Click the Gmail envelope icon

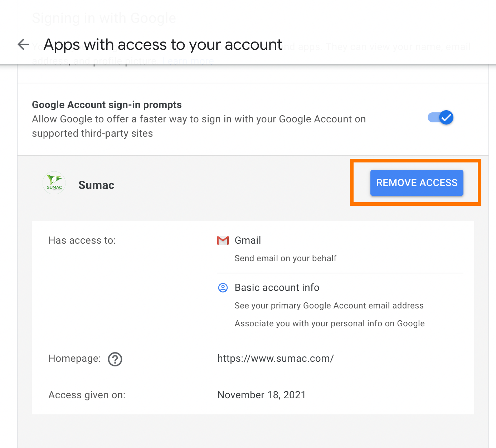pyautogui.click(x=223, y=240)
